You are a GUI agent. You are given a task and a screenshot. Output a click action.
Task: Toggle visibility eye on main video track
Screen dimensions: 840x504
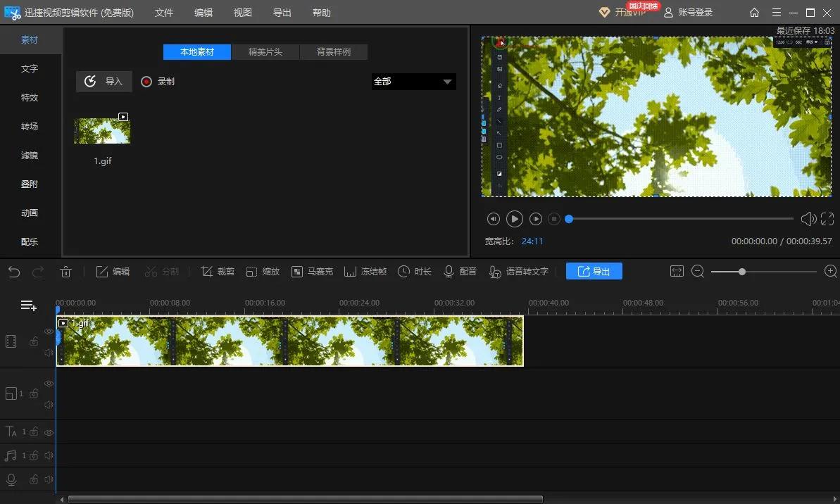click(x=49, y=331)
